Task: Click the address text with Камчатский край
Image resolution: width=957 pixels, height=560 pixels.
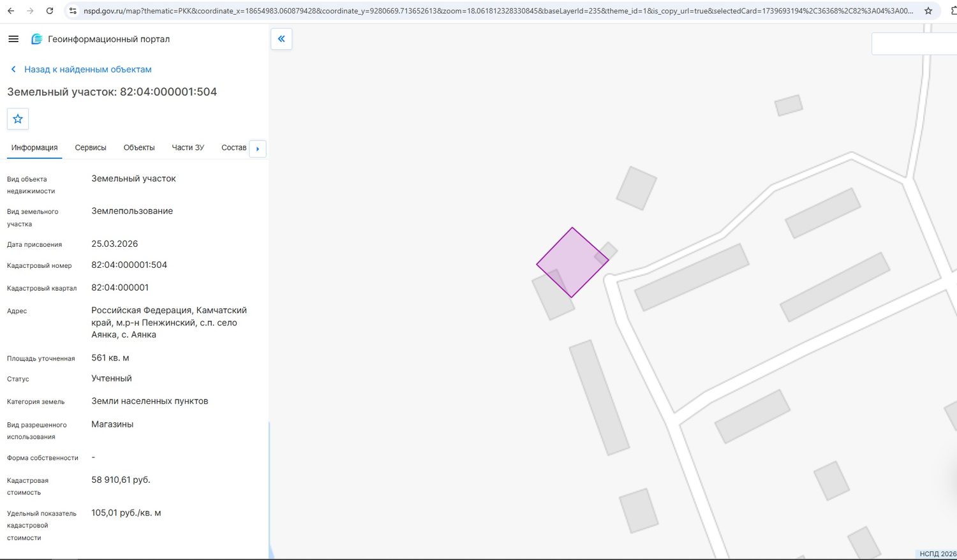Action: (x=169, y=322)
